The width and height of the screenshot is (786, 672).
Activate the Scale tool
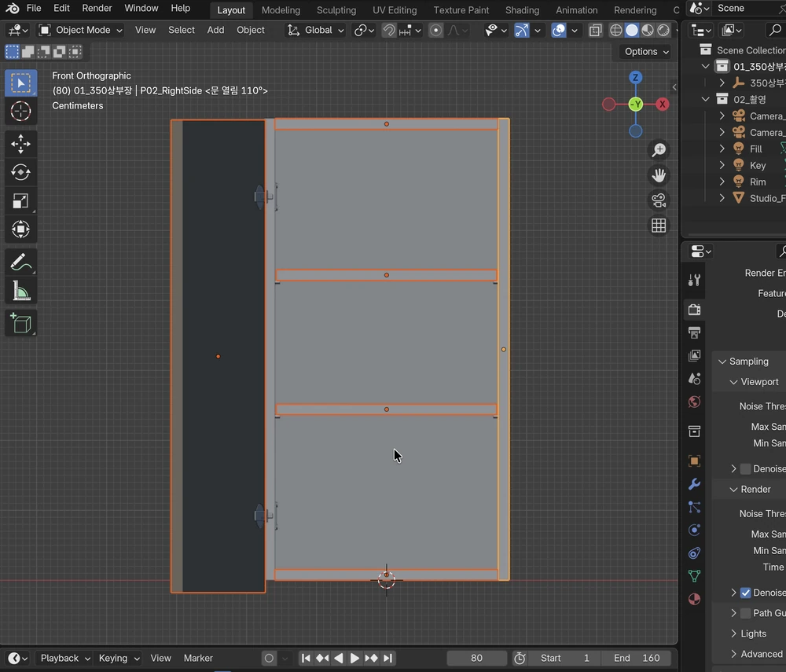click(x=20, y=201)
